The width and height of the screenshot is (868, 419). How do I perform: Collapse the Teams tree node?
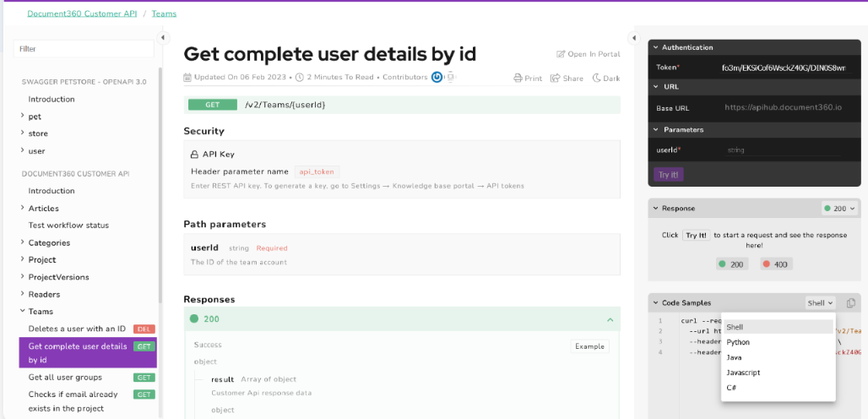(22, 311)
